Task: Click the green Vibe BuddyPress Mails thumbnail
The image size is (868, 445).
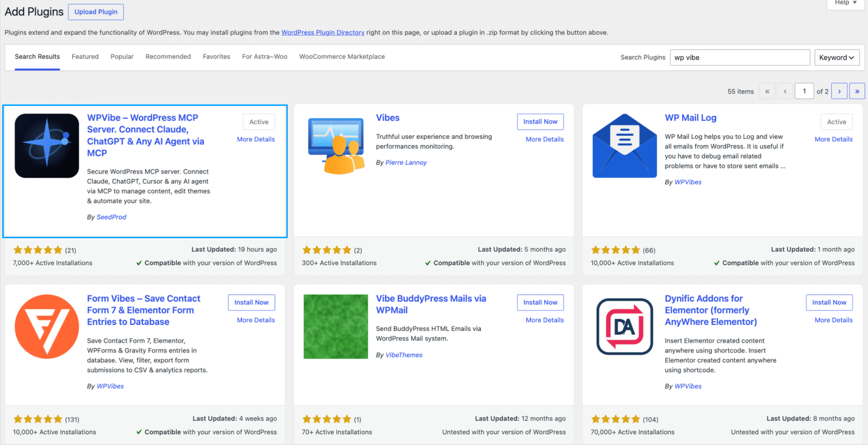Action: coord(336,326)
